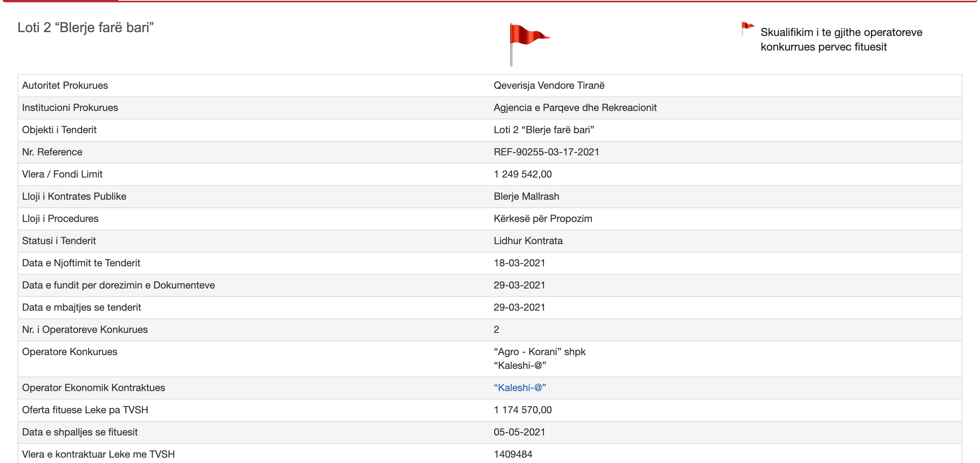
Task: Click the tender notice date 18-03-2021
Action: pos(519,263)
